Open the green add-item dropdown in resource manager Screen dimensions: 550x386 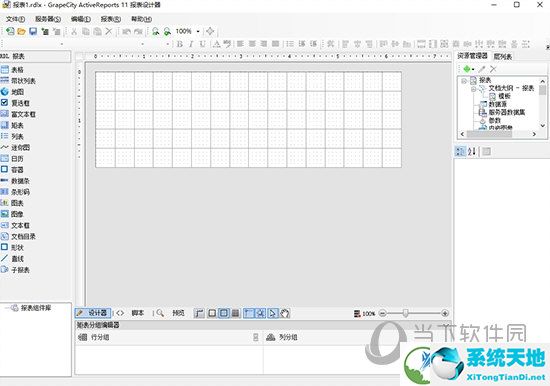click(x=469, y=69)
